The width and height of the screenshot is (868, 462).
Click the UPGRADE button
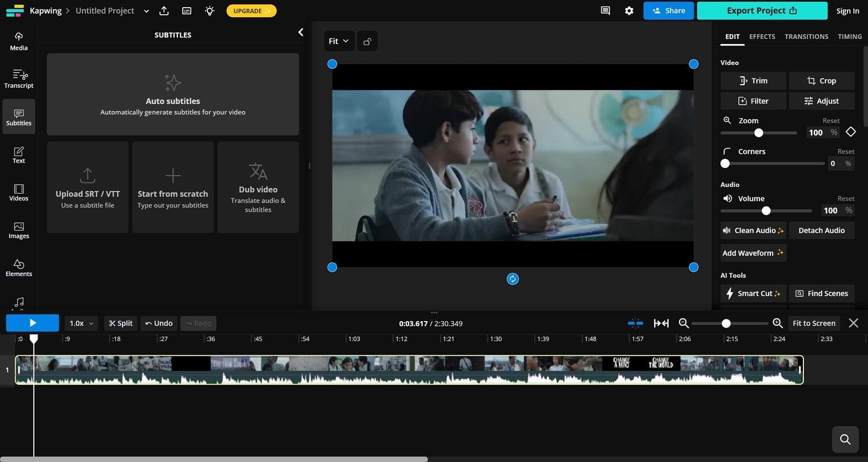251,11
